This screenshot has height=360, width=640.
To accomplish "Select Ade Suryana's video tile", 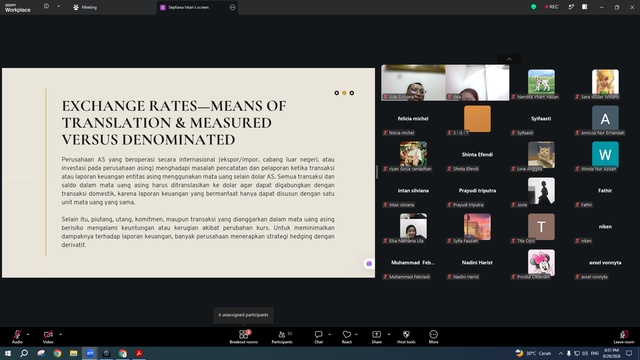I will click(413, 83).
